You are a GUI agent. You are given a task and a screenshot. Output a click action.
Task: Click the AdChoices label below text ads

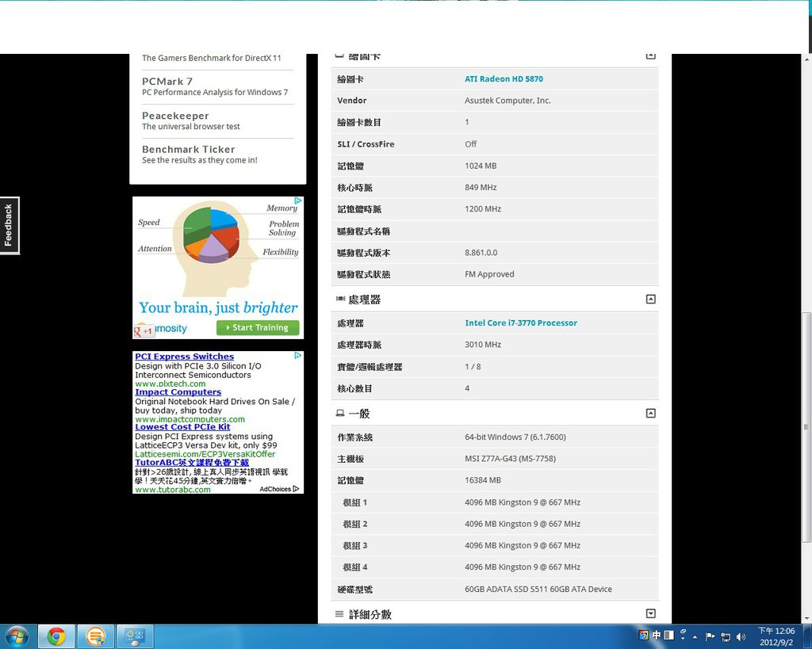tap(279, 489)
